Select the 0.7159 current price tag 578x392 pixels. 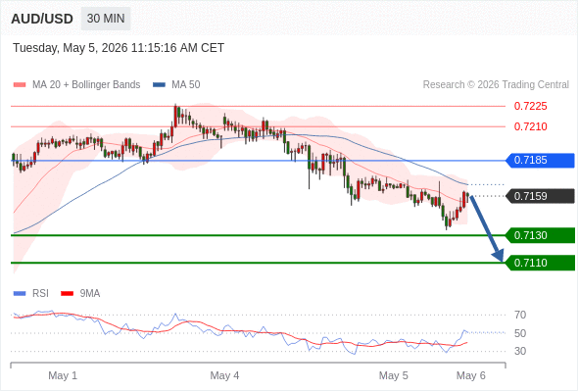(x=540, y=196)
